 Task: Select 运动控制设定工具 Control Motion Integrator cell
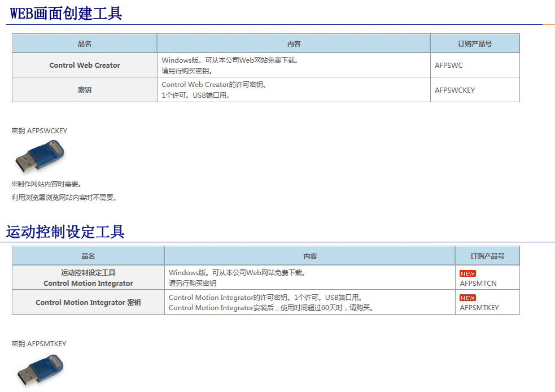point(88,278)
